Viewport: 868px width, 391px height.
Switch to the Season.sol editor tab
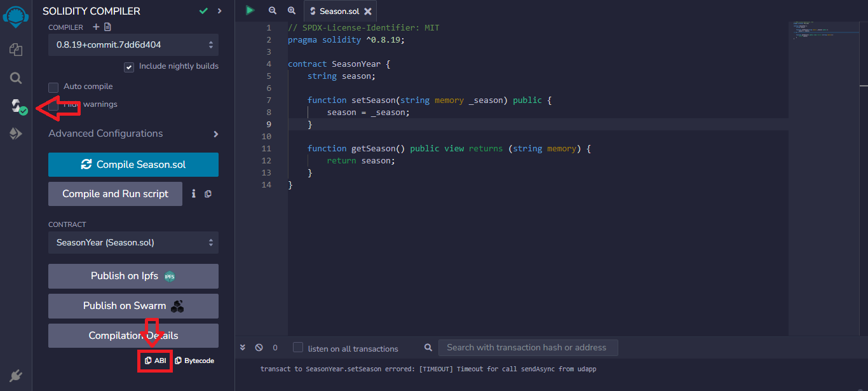click(337, 11)
